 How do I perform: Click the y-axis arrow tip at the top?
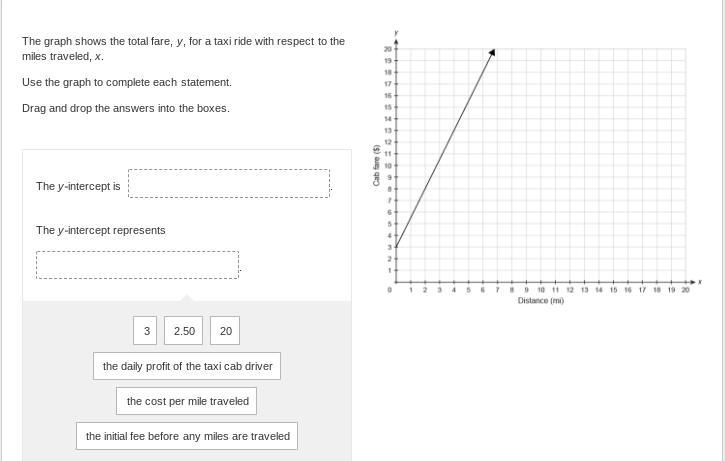coord(397,41)
